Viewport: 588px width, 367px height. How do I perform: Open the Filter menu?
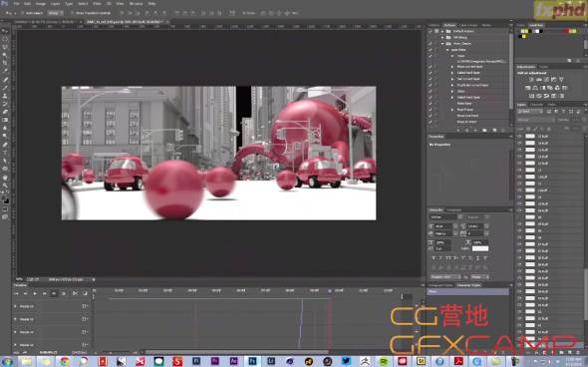(97, 4)
